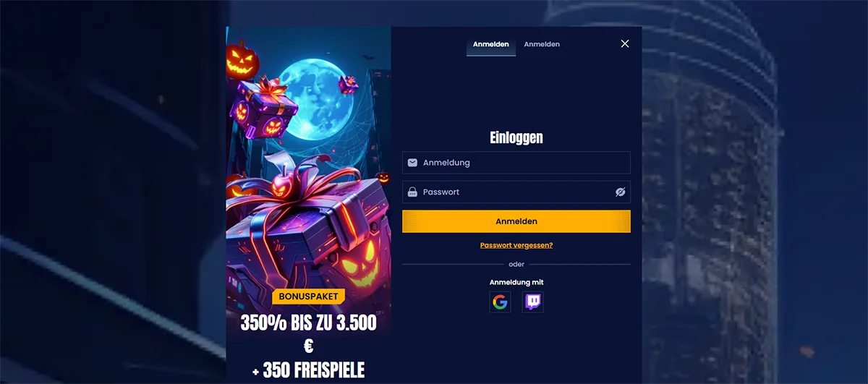Click the Anmeldung mit label
868x384 pixels.
516,282
